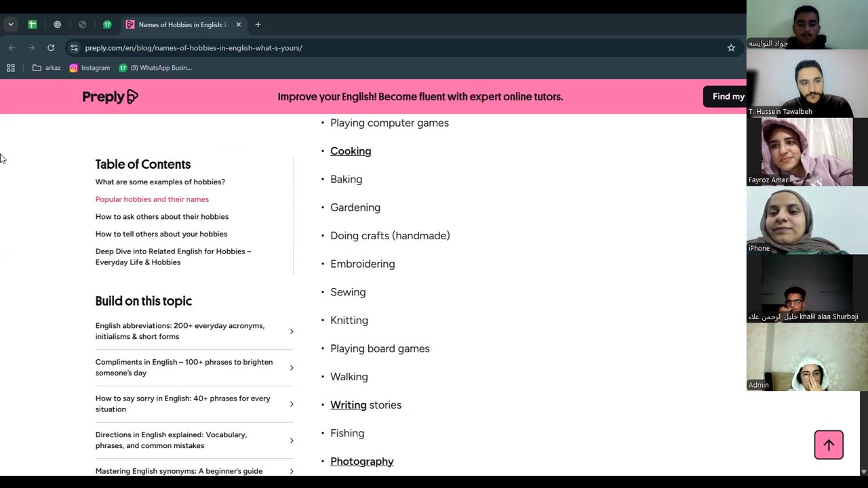This screenshot has height=488, width=868.
Task: Open Compliments in English article link
Action: (x=184, y=367)
